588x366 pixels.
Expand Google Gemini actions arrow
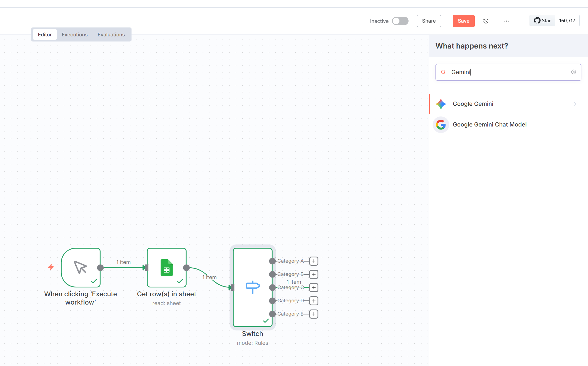574,104
